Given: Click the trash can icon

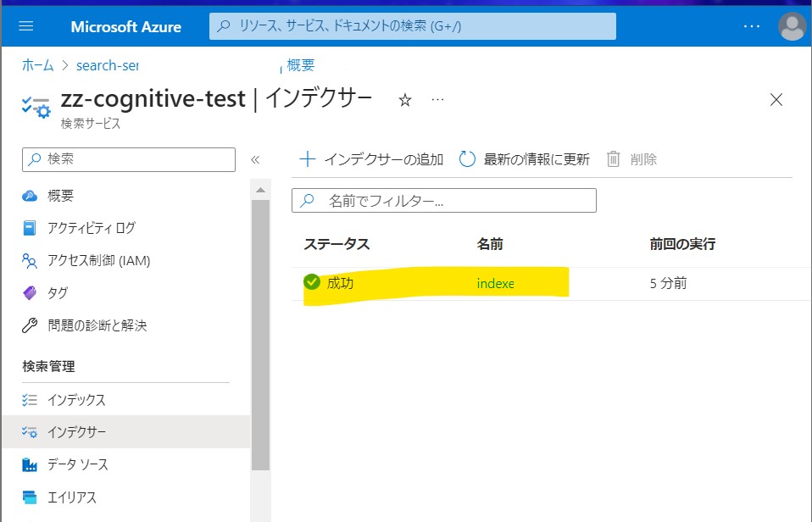Looking at the screenshot, I should click(613, 159).
